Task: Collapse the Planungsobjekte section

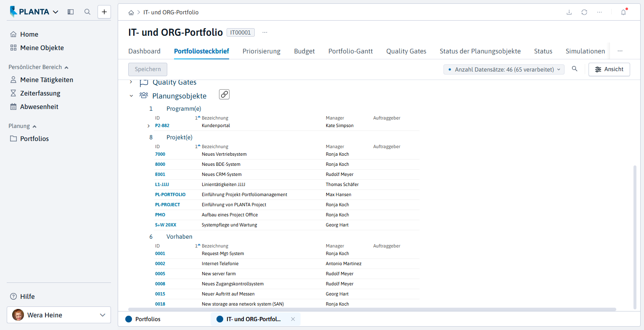Action: coord(131,96)
